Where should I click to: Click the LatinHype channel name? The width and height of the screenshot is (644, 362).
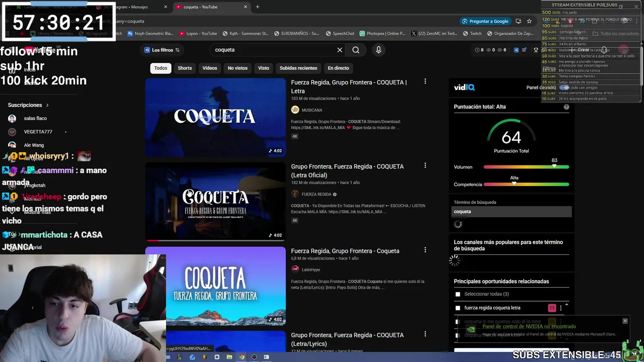tap(311, 269)
